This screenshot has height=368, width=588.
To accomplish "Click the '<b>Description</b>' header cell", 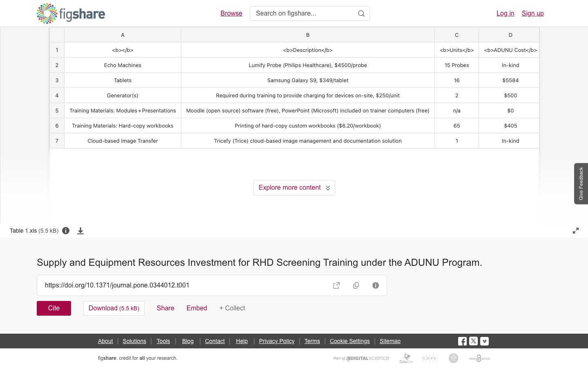I will point(308,50).
